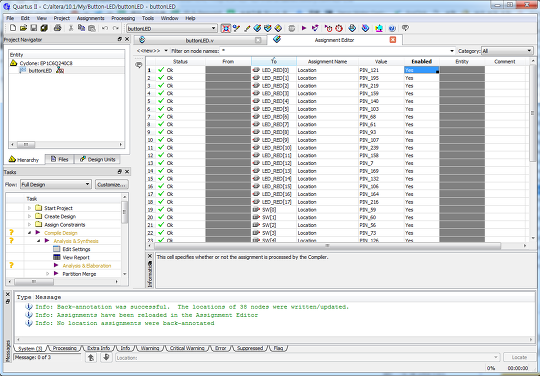Expand the Assign Constraints task folder
The height and width of the screenshot is (376, 540).
click(x=29, y=224)
